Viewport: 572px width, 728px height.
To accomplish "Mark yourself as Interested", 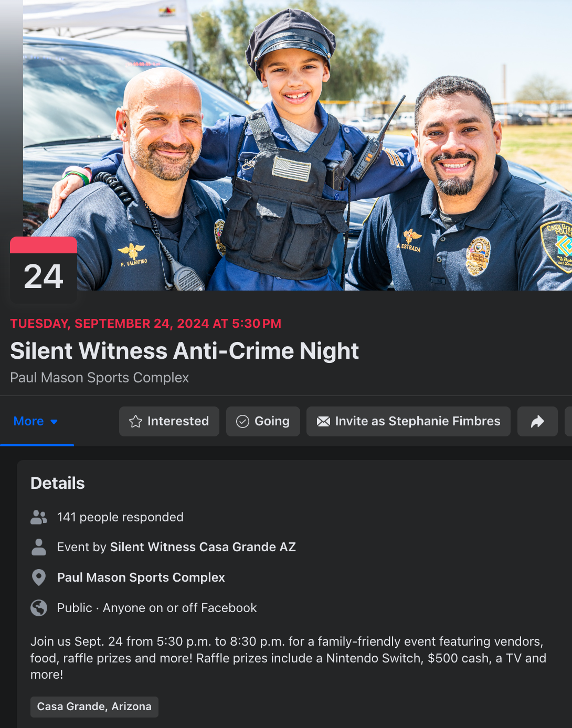I will point(169,421).
